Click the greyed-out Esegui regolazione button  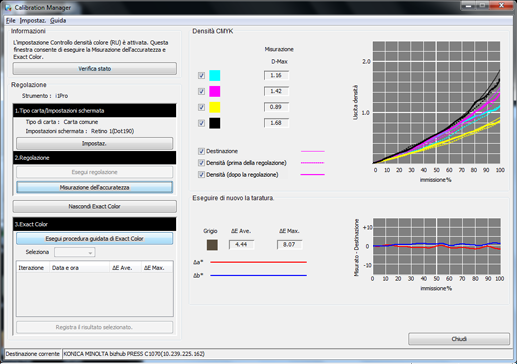[x=95, y=172]
